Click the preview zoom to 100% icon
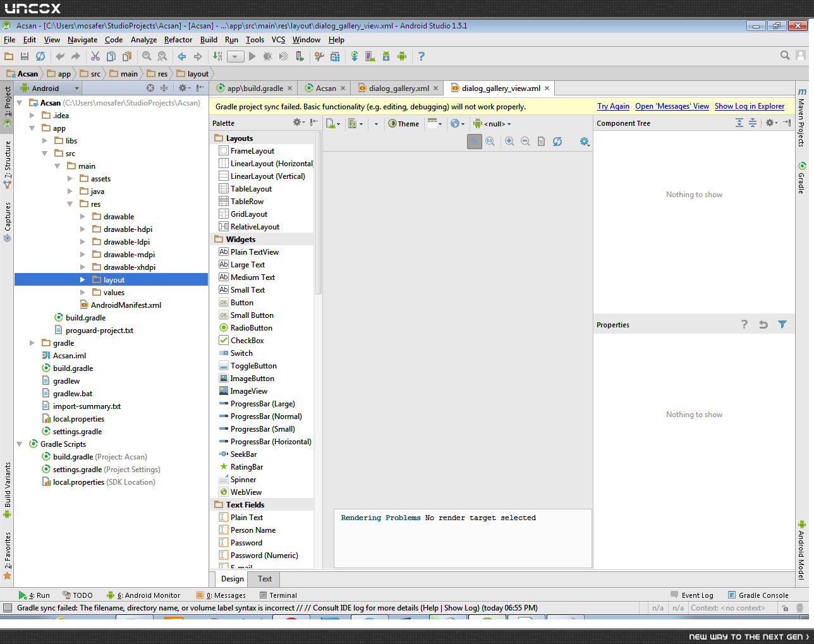The height and width of the screenshot is (644, 814). 490,142
